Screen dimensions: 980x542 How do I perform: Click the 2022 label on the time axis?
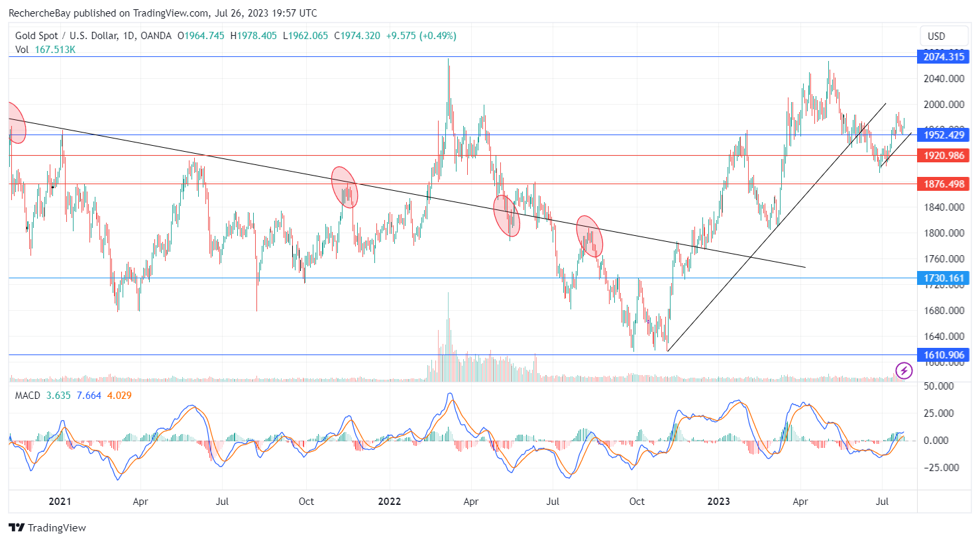click(x=390, y=502)
